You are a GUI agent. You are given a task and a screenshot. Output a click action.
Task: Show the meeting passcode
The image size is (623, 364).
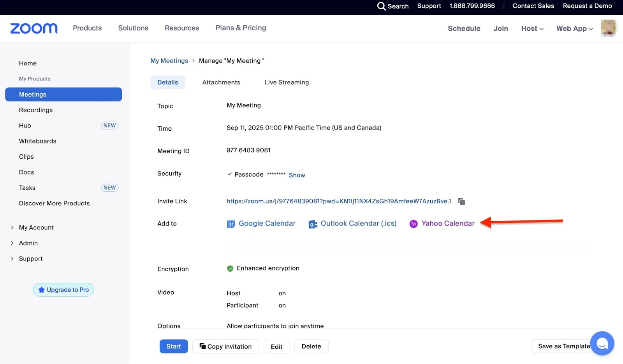pos(297,175)
